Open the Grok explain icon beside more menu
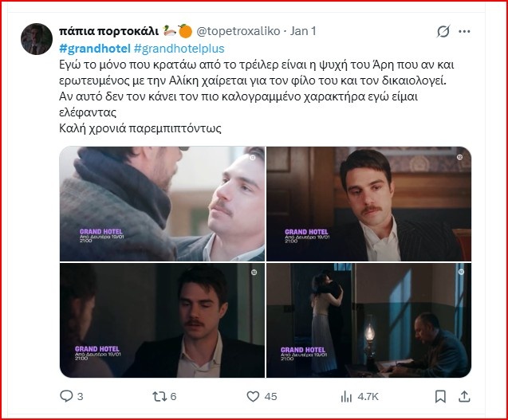 click(x=443, y=31)
